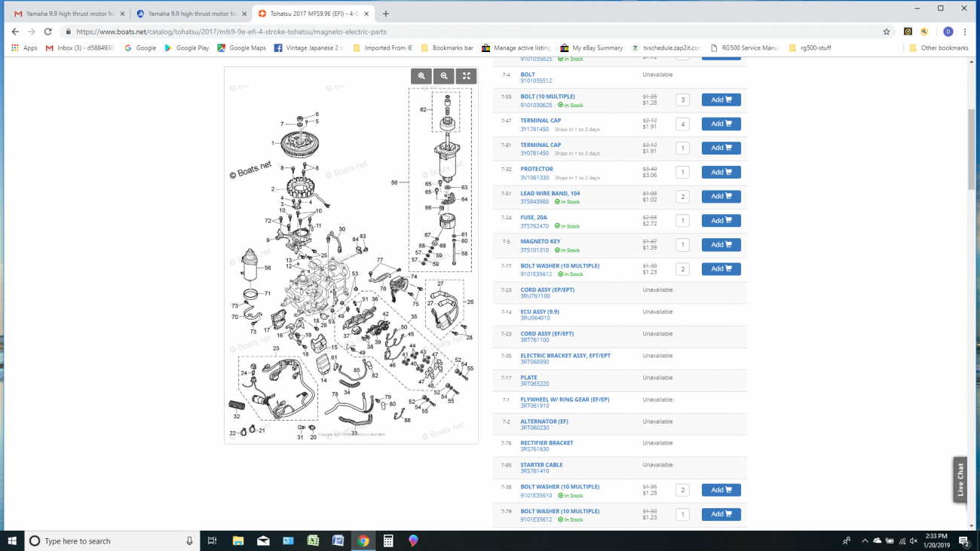Click the taskbar microphone search icon

(189, 540)
